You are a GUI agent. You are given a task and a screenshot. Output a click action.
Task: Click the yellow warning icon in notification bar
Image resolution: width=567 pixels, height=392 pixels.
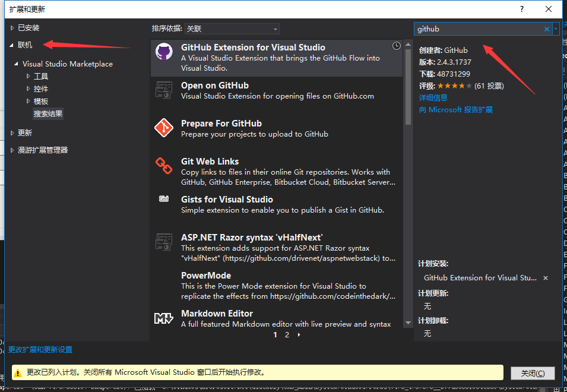coord(17,373)
